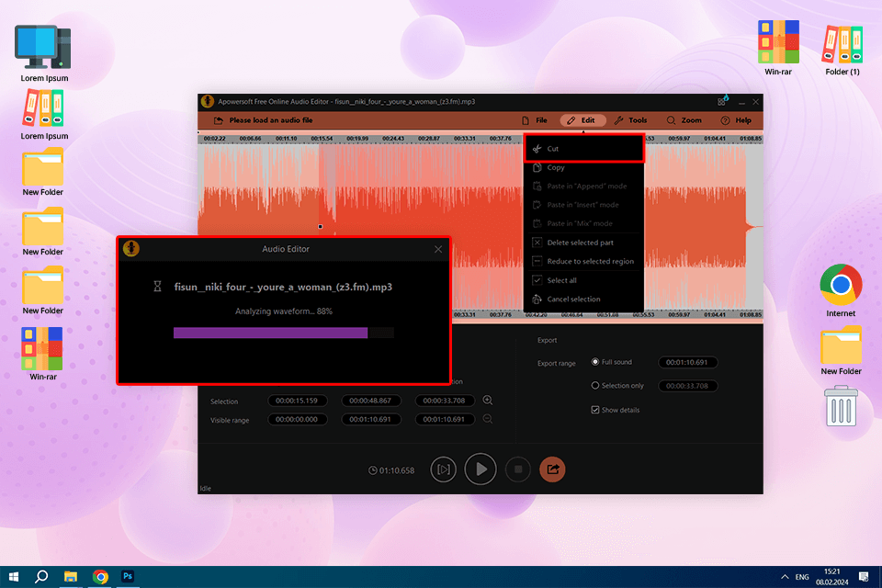Click the taskbar search icon
Viewport: 882px width, 588px height.
[x=41, y=577]
